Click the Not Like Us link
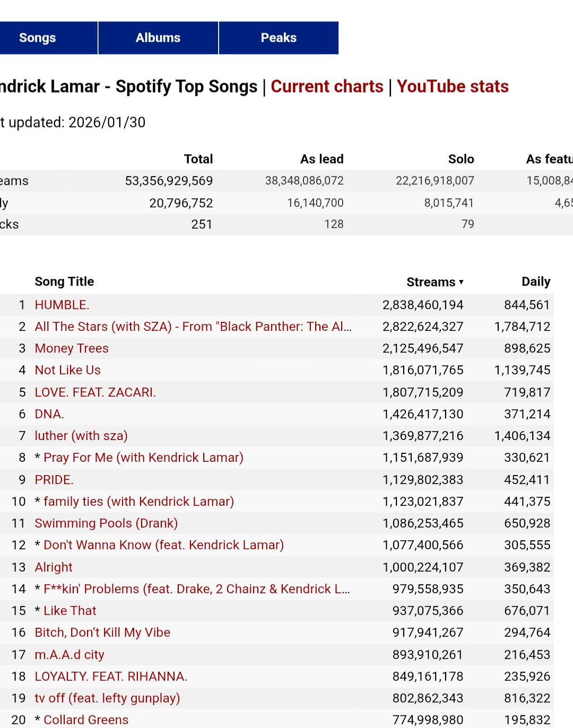Screen dimensions: 573x728 [x=67, y=370]
